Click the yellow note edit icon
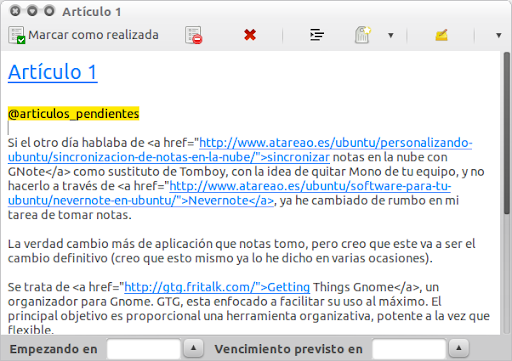Viewport: 512px width, 361px height. point(441,35)
